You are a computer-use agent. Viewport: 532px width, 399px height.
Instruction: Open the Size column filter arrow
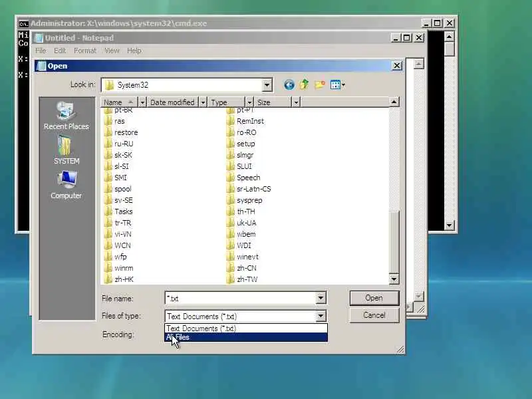296,102
